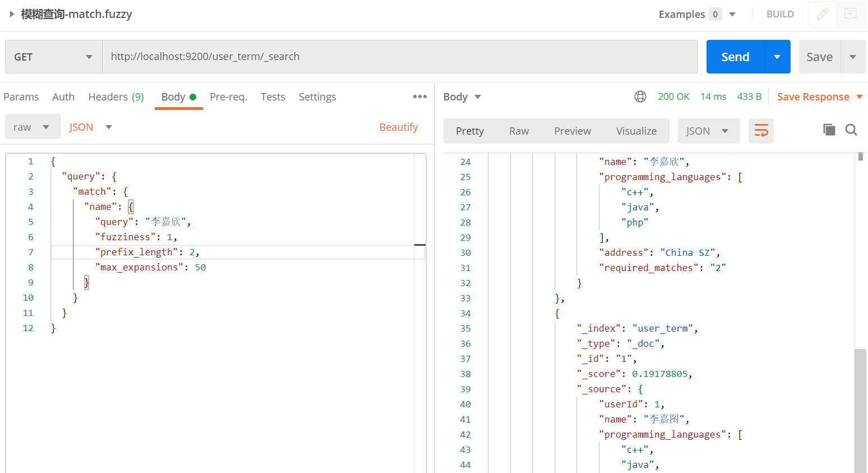Viewport: 868px width, 473px height.
Task: Click the three-dot more options icon
Action: (420, 97)
